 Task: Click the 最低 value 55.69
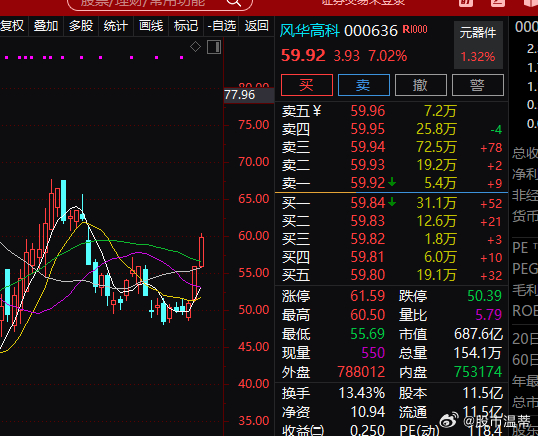(368, 334)
